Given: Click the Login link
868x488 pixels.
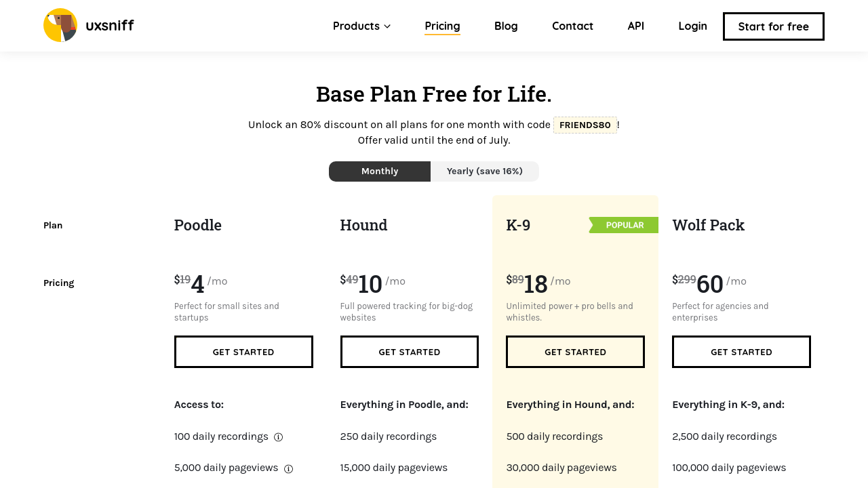Looking at the screenshot, I should coord(692,26).
